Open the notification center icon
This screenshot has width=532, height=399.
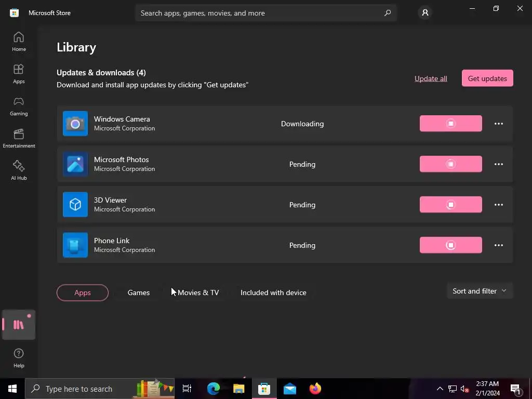pos(515,389)
